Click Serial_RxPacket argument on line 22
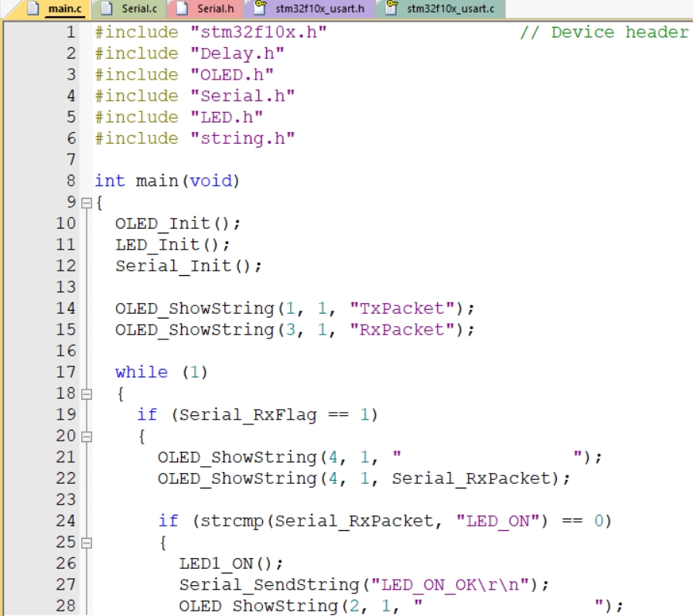The height and width of the screenshot is (616, 693). [x=472, y=478]
